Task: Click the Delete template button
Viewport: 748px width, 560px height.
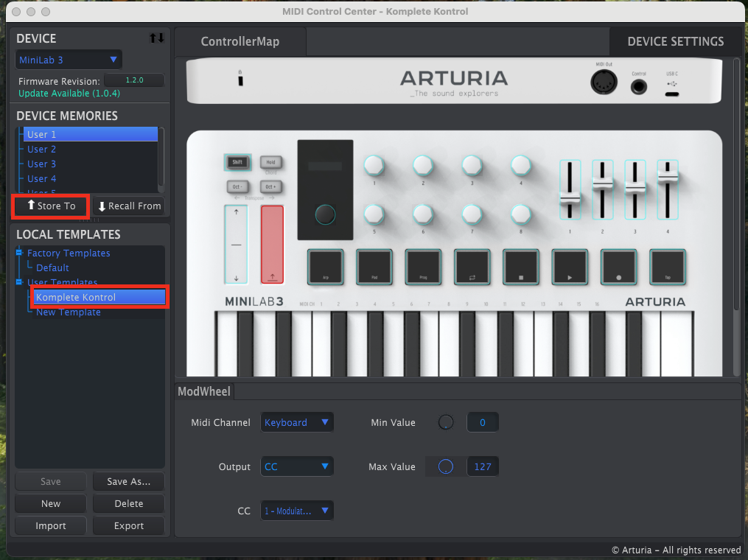Action: (x=129, y=504)
